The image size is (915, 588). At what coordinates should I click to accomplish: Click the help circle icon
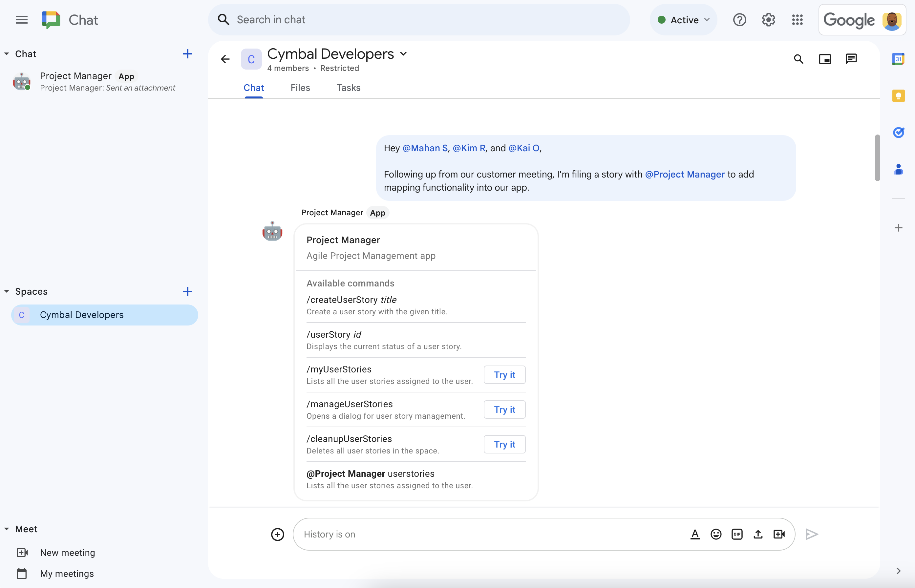(740, 20)
